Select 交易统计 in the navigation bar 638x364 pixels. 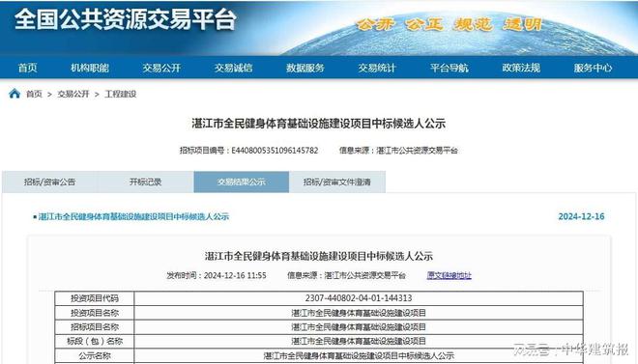(377, 68)
